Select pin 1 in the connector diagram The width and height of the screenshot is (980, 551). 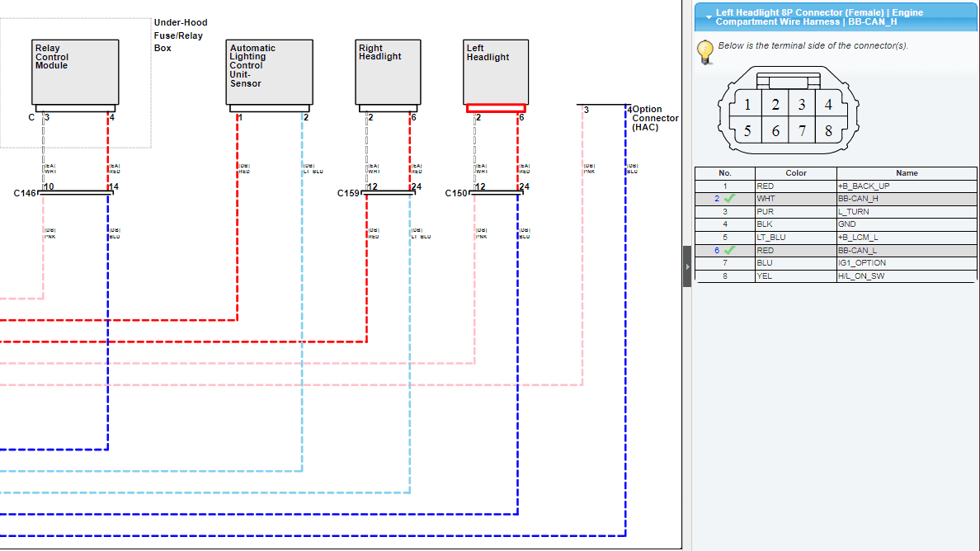747,104
